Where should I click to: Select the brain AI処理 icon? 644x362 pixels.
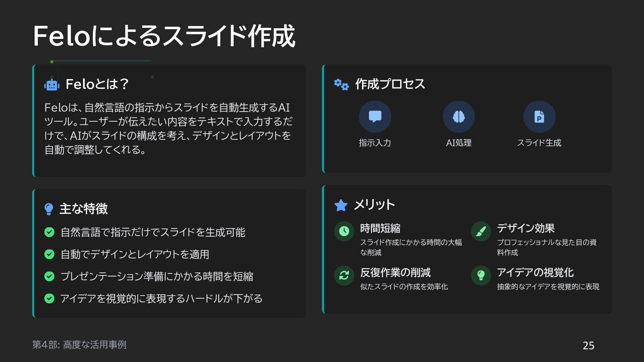(x=459, y=117)
